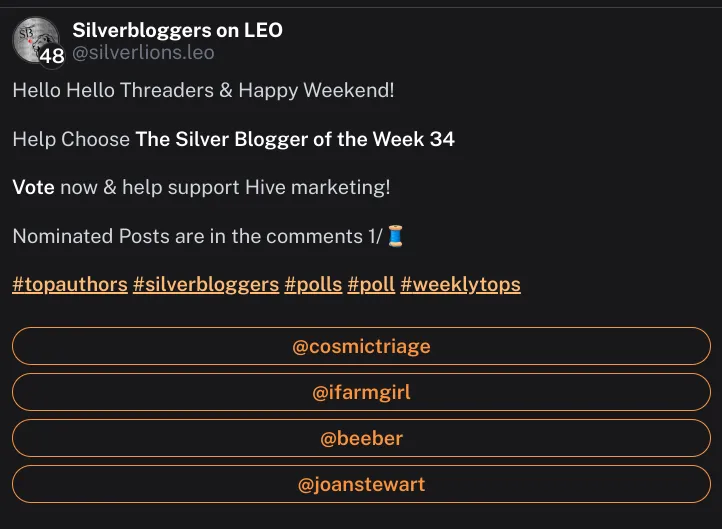Select the @ifarmgirl poll option
This screenshot has height=529, width=722.
[x=361, y=393]
